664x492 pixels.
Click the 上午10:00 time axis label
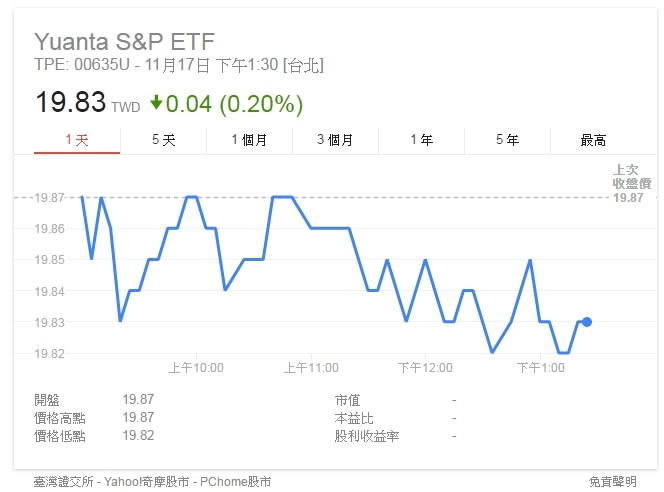point(196,368)
